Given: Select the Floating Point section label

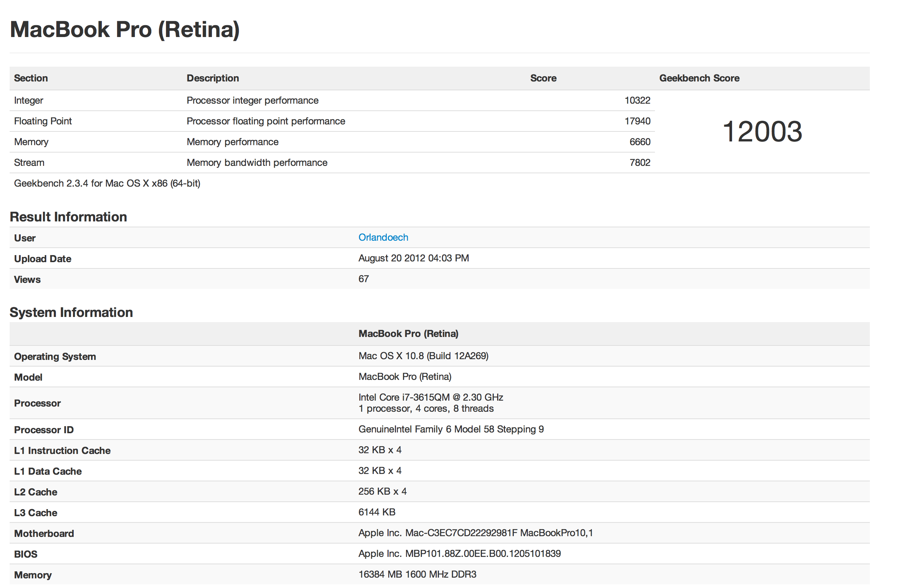Looking at the screenshot, I should [x=43, y=121].
